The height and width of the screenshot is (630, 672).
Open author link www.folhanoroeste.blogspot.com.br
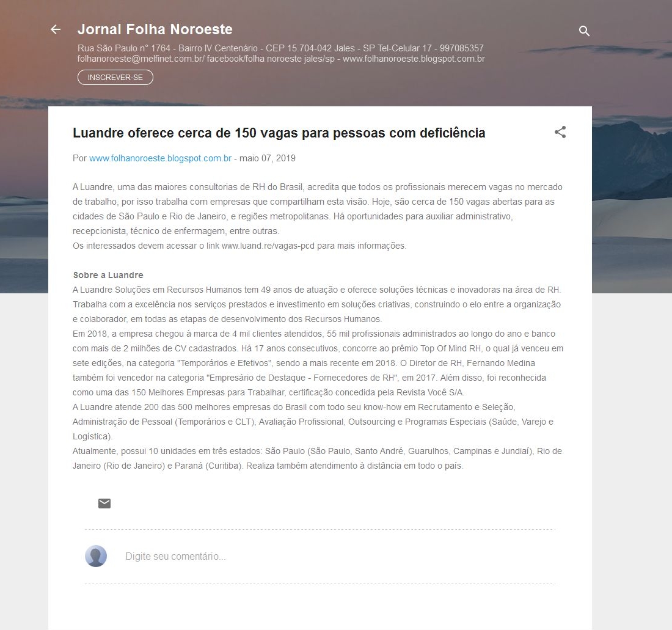160,158
